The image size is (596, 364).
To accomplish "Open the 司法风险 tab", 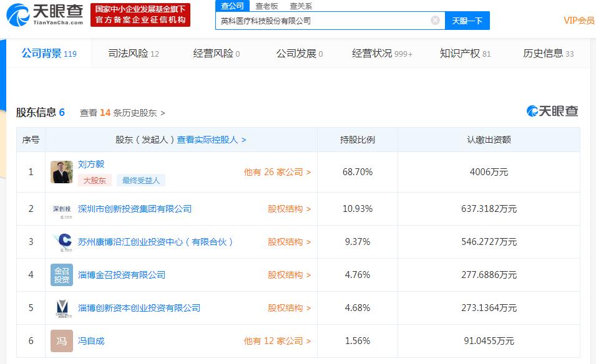I will (x=134, y=54).
